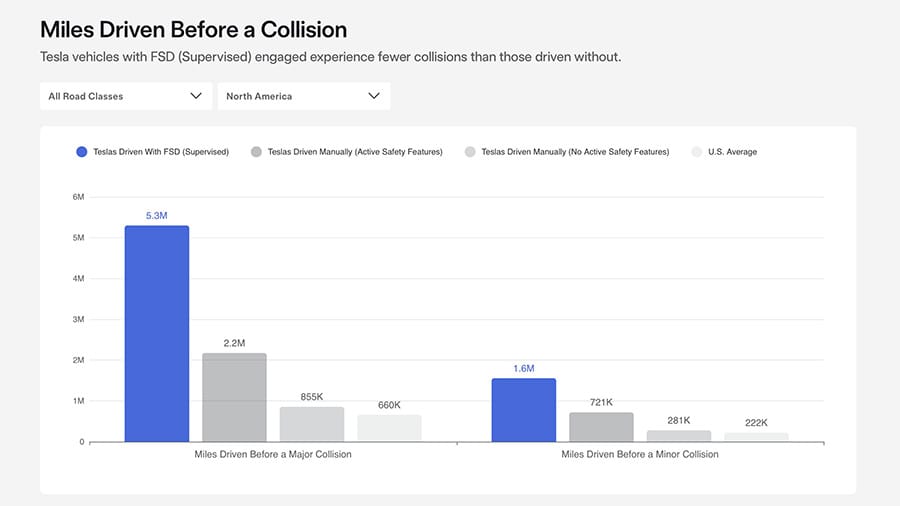The width and height of the screenshot is (900, 506).
Task: Toggle the Active Safety Features legend dot
Action: (257, 152)
